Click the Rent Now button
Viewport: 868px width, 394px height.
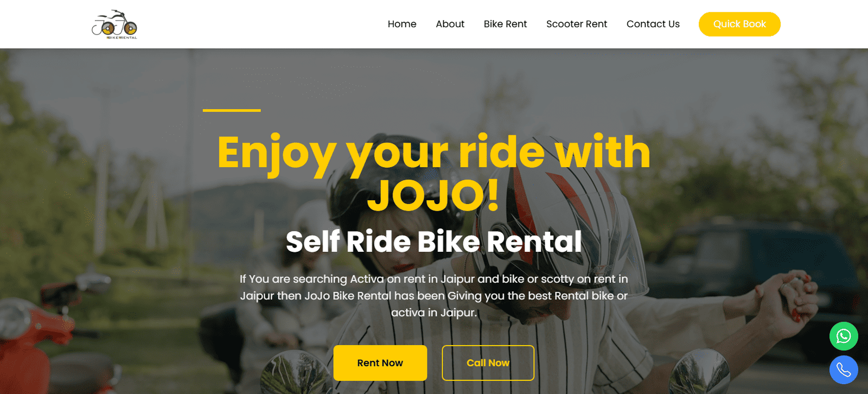coord(380,363)
